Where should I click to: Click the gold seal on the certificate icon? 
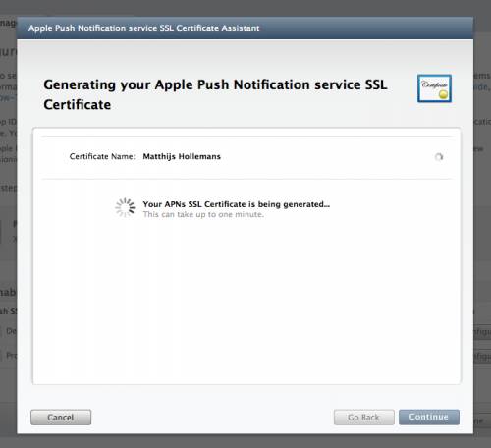point(443,94)
